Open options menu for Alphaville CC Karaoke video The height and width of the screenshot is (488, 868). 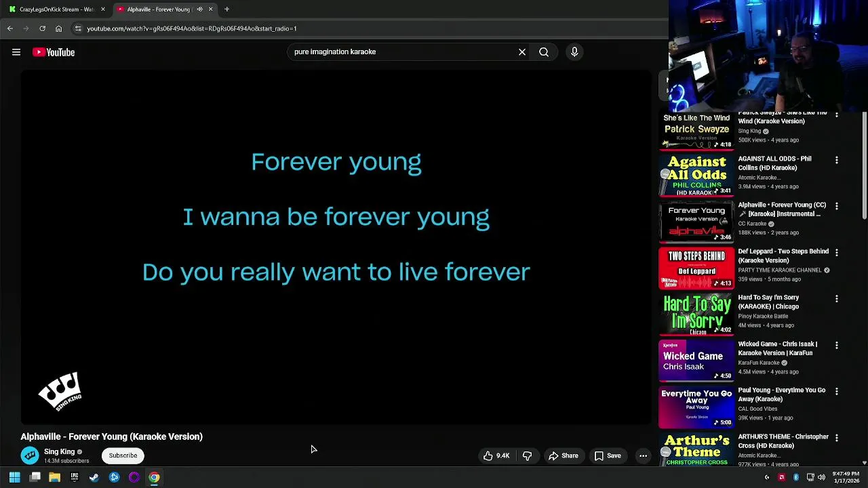pyautogui.click(x=836, y=206)
